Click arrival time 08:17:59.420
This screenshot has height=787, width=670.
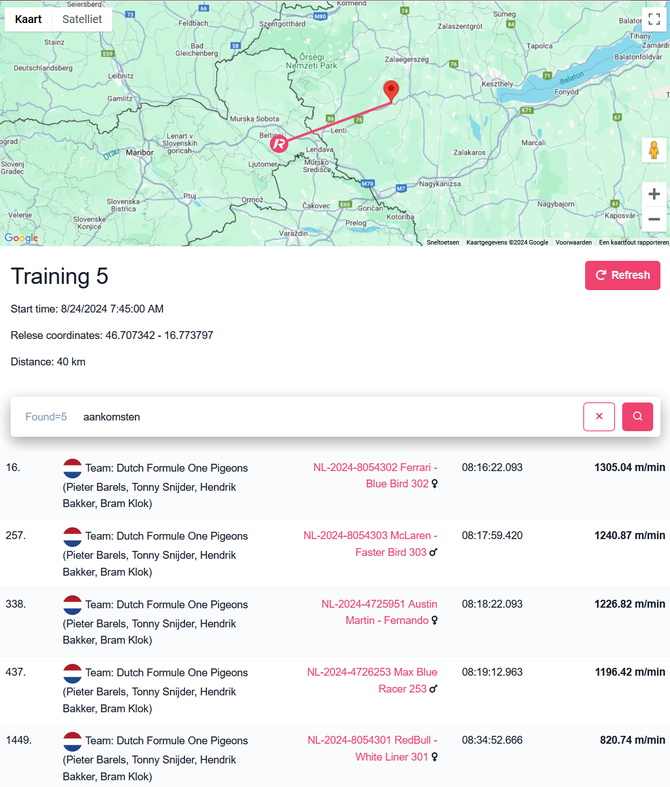[x=492, y=536]
